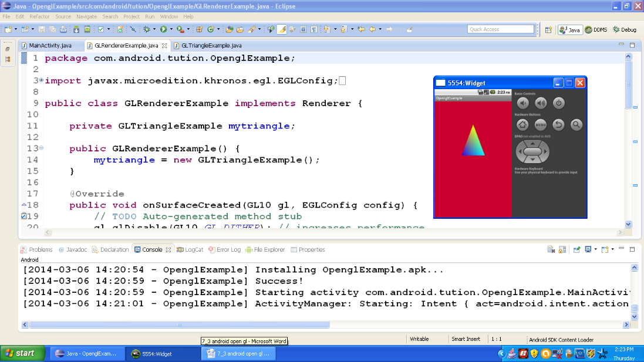Click the green Run button in toolbar
The image size is (644, 362).
pos(163,29)
